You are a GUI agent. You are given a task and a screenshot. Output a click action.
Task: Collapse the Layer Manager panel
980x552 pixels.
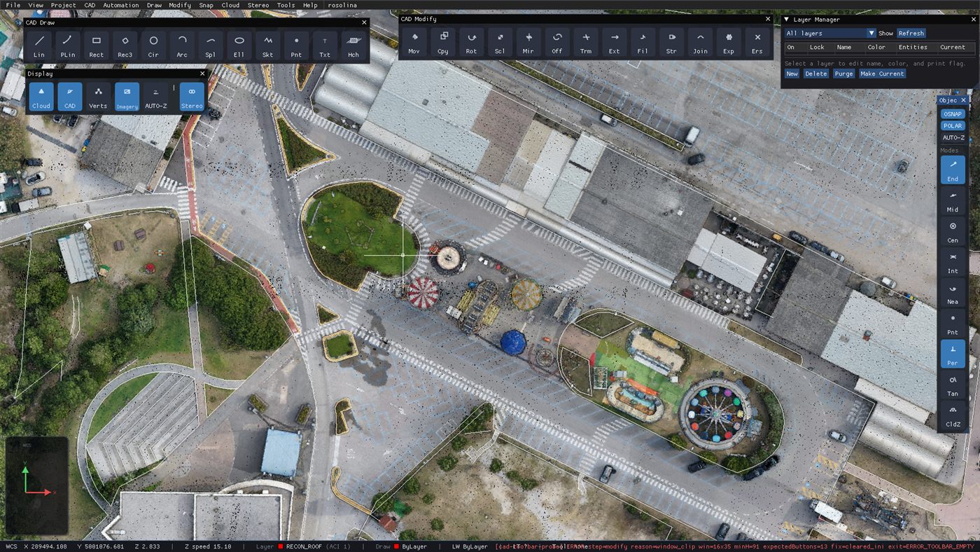[x=787, y=20]
